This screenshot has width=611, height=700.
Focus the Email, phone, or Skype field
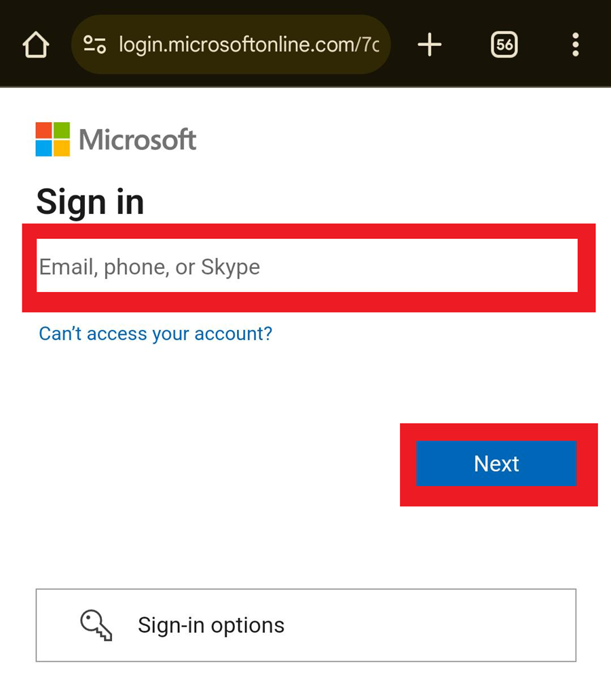click(307, 266)
